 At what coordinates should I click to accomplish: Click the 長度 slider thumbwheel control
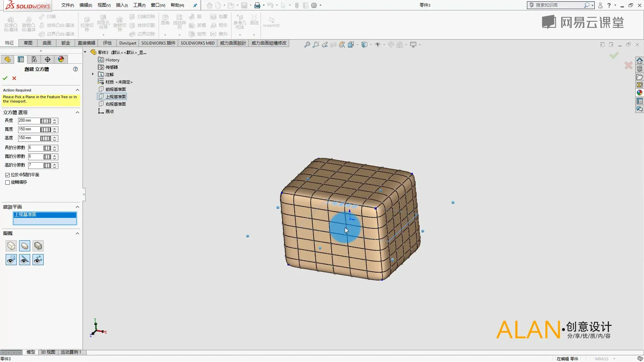tap(46, 121)
